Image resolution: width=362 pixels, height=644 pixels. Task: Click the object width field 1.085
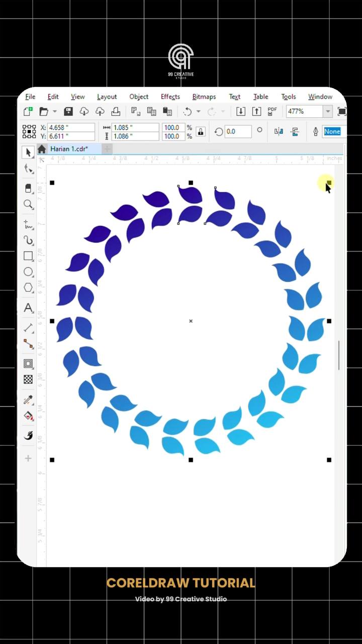pyautogui.click(x=135, y=128)
